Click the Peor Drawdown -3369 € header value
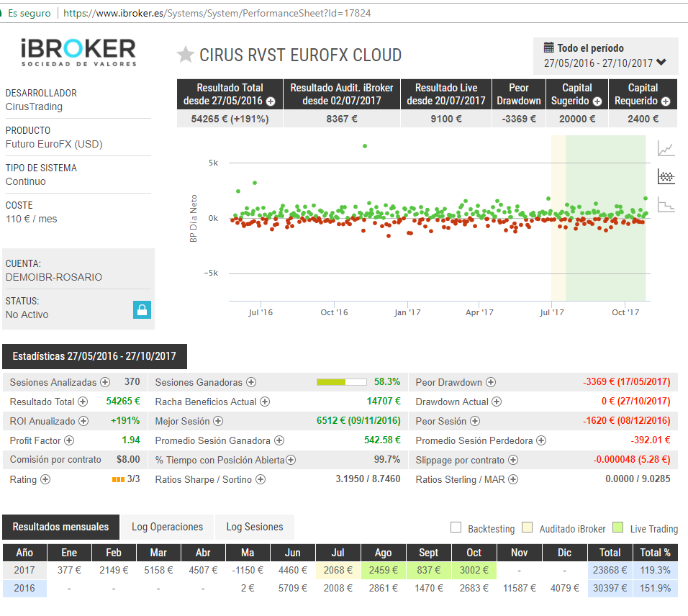Image resolution: width=688 pixels, height=616 pixels. click(x=519, y=119)
